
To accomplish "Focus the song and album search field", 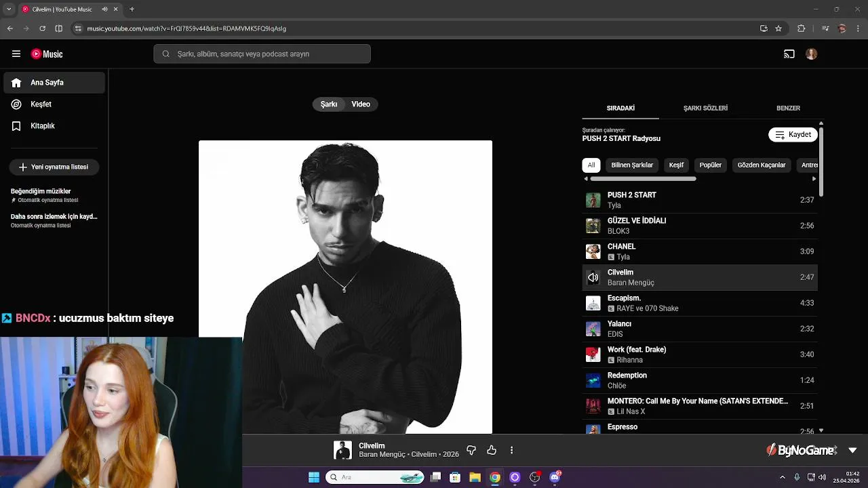I will pyautogui.click(x=262, y=54).
